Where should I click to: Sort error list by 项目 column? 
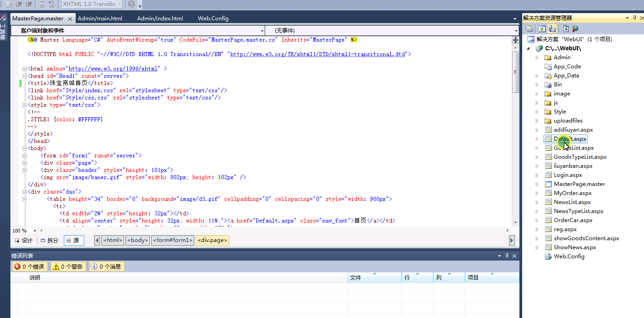(492, 278)
